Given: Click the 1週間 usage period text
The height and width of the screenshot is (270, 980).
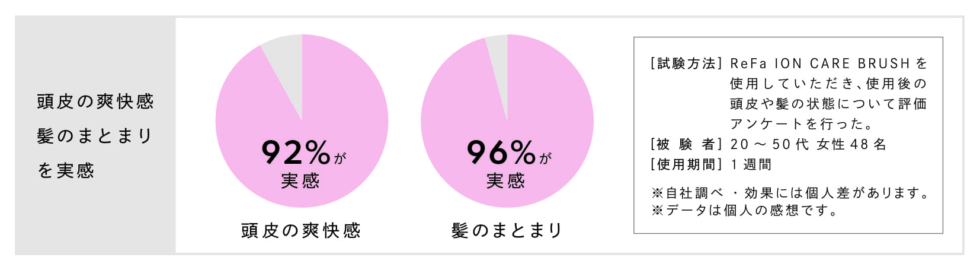Looking at the screenshot, I should click(x=751, y=164).
